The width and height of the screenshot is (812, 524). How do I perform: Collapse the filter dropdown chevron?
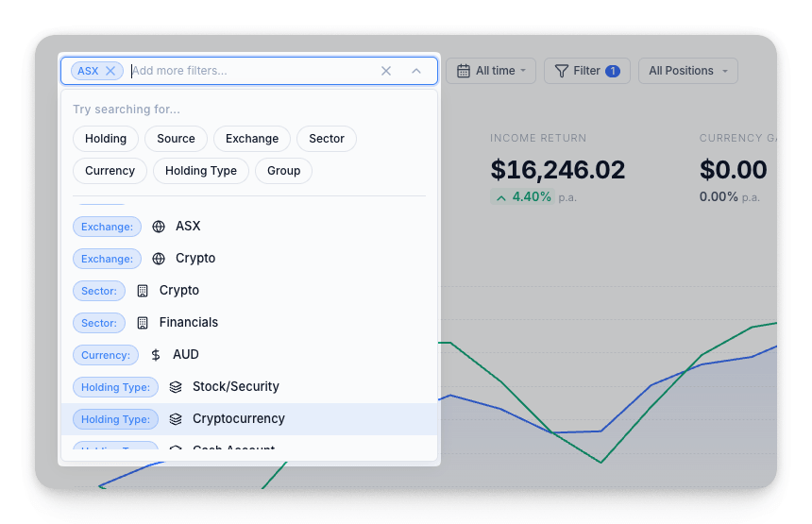[416, 71]
